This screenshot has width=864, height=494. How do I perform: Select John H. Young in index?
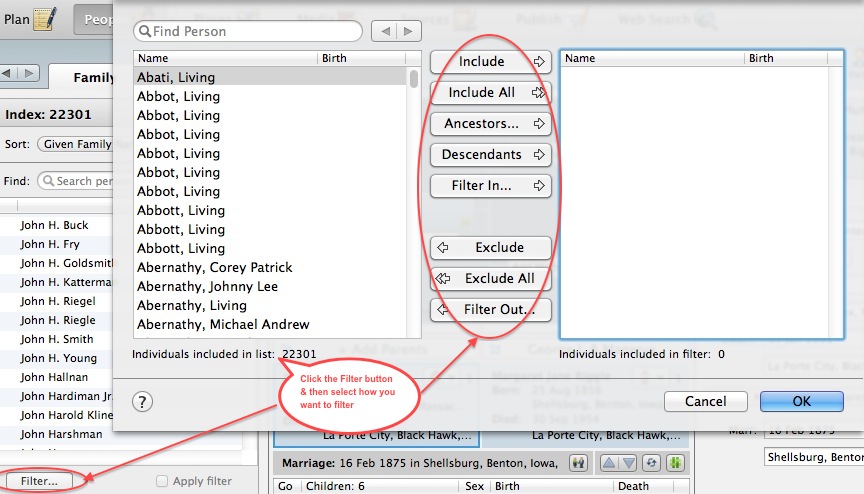click(56, 358)
